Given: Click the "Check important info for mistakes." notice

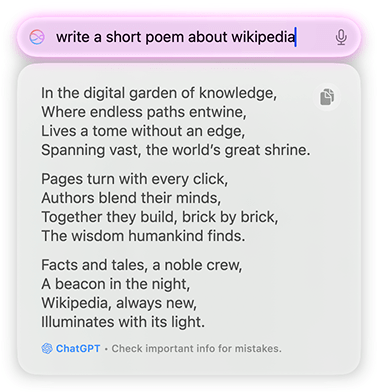Looking at the screenshot, I should tap(196, 349).
